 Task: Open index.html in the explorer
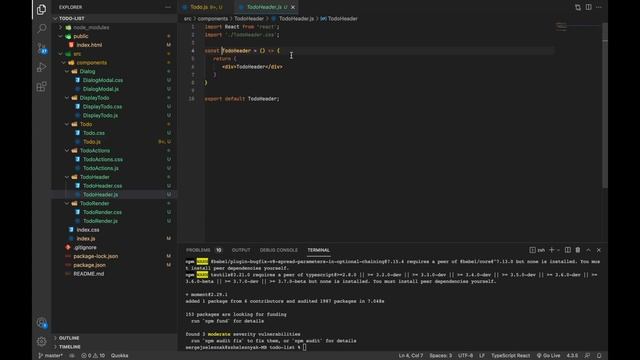[x=89, y=45]
